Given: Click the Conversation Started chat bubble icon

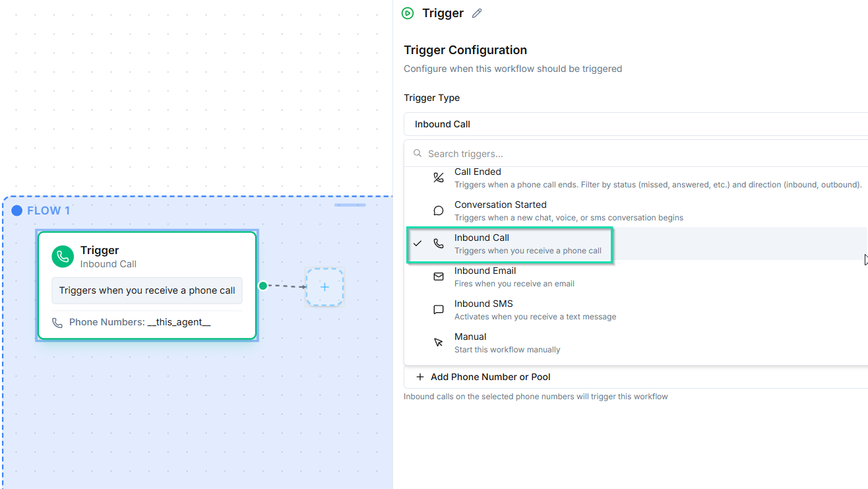Looking at the screenshot, I should [x=439, y=211].
